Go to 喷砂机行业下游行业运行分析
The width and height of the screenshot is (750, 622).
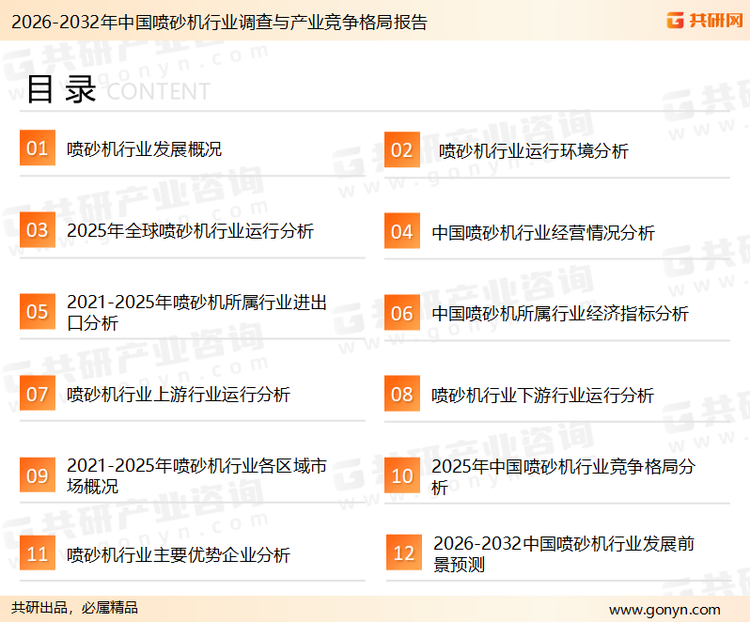point(543,395)
